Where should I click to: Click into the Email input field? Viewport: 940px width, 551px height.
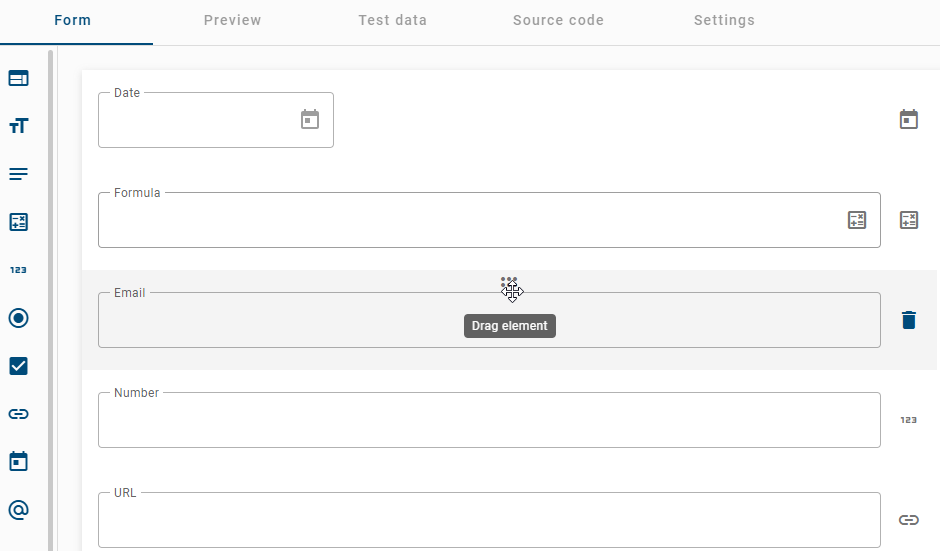(489, 320)
